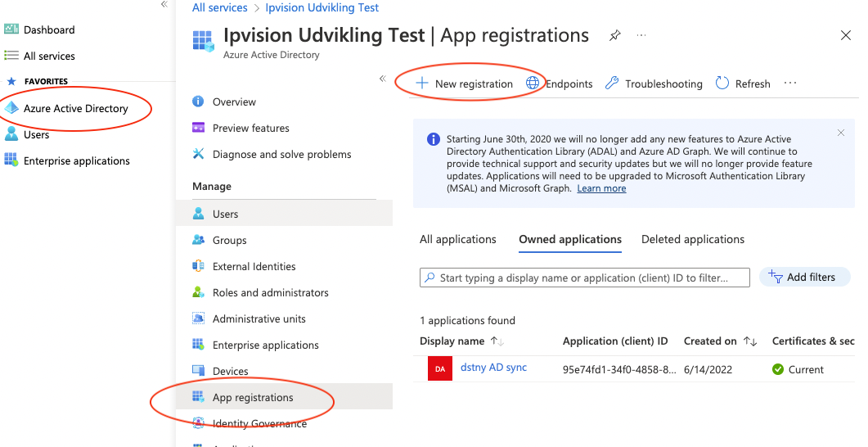Sort by Display name column arrows
Viewport: 868px width, 447px height.
coord(497,341)
